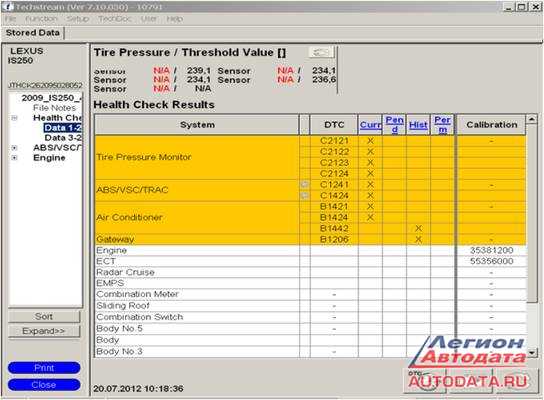Select DTC code C2121
The image size is (544, 400).
click(334, 141)
